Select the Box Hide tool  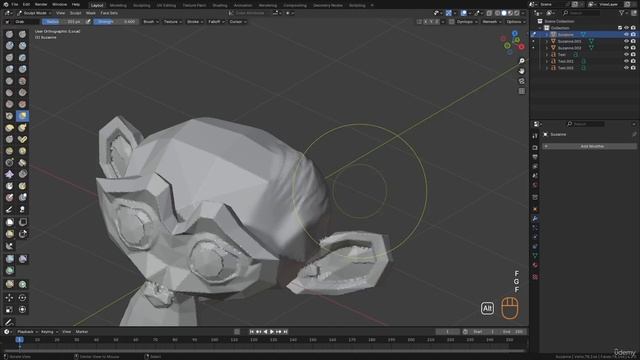point(22,222)
